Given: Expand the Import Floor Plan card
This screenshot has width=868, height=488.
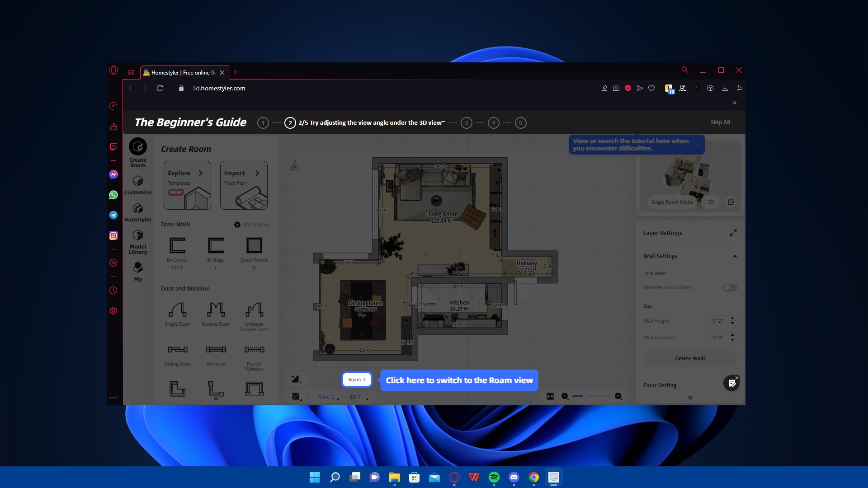Looking at the screenshot, I should coord(244,185).
